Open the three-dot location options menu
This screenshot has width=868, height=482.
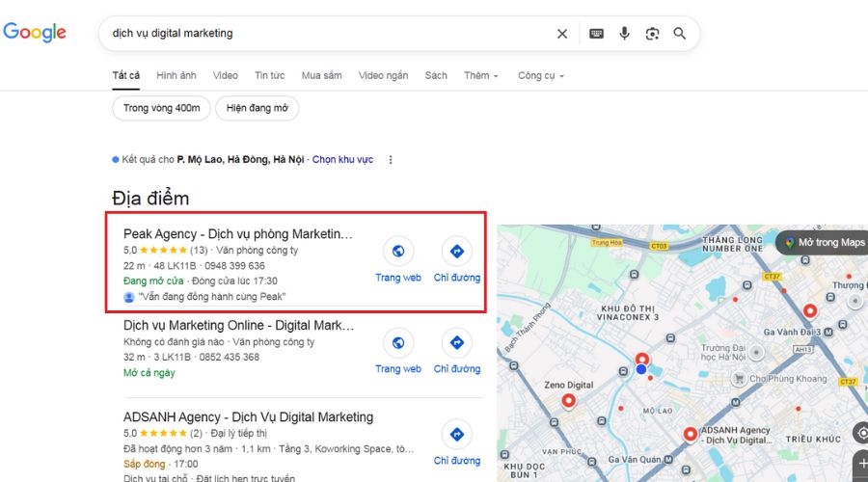(391, 160)
